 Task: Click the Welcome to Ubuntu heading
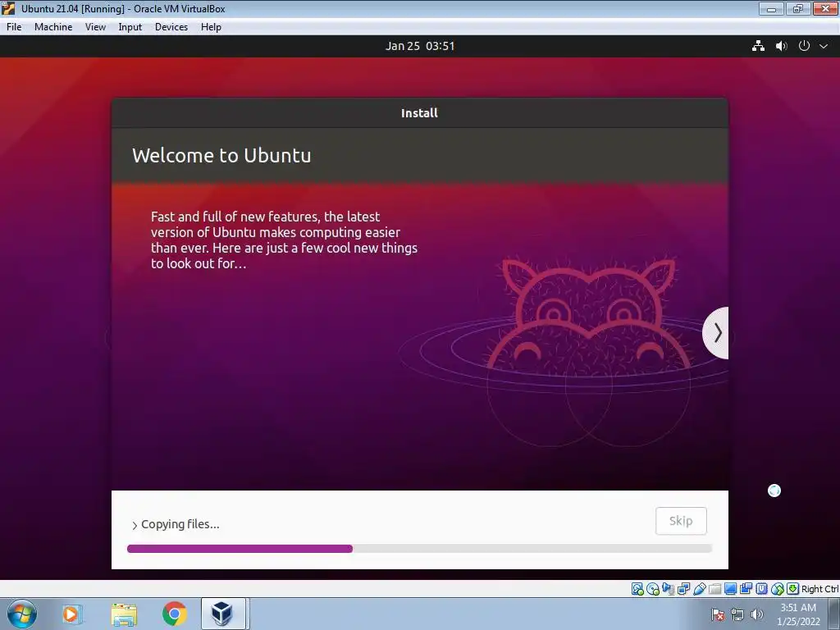(x=221, y=155)
